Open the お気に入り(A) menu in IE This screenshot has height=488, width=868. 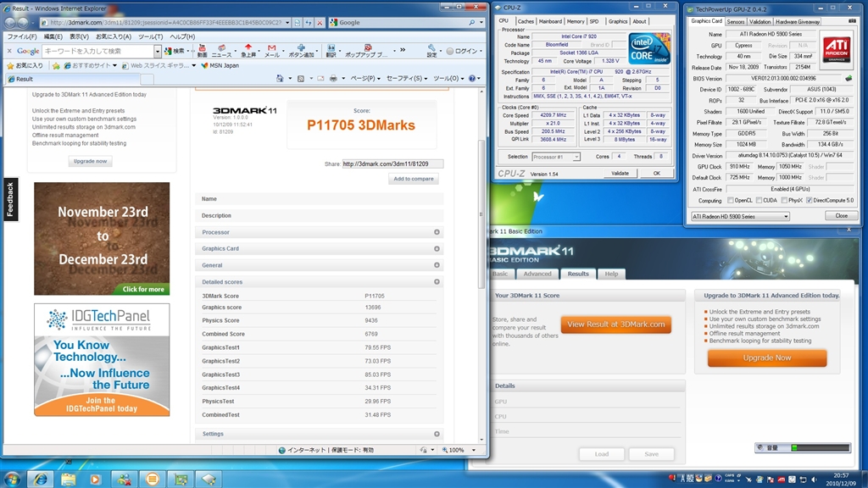114,36
